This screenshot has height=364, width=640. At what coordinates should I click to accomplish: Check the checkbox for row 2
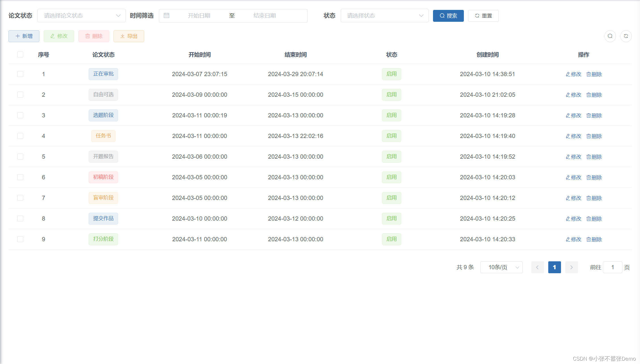click(20, 95)
